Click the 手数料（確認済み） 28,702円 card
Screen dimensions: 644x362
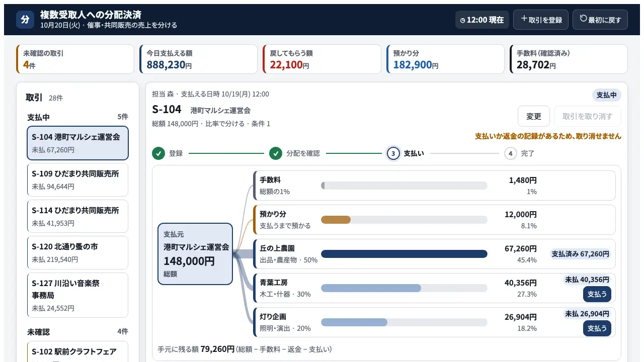pos(569,59)
